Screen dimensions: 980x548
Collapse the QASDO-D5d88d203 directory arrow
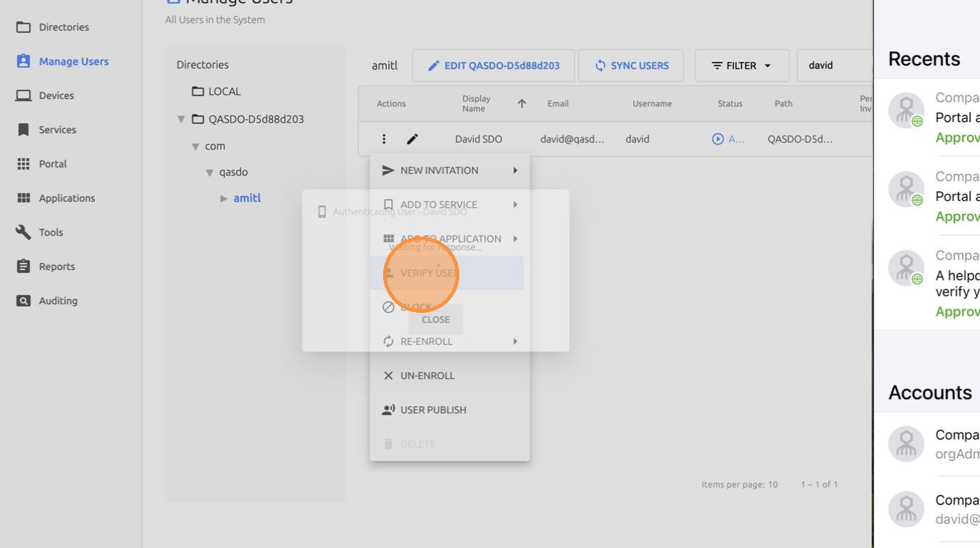182,119
